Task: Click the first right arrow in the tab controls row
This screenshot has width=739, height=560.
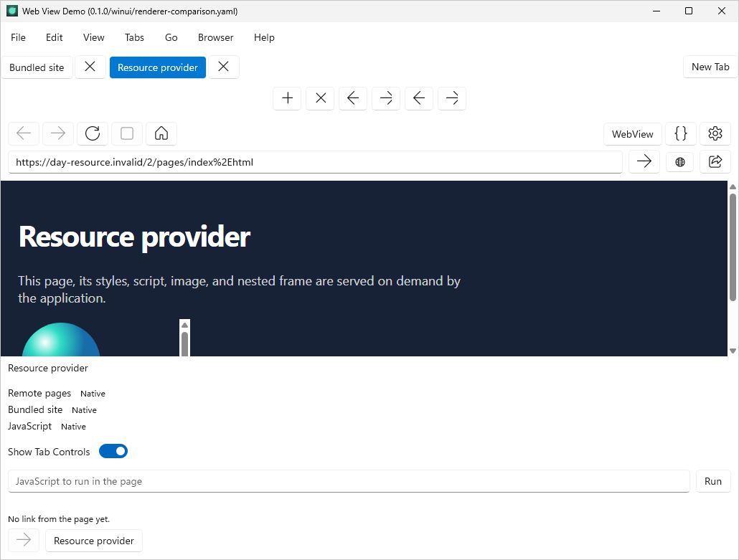Action: [386, 98]
